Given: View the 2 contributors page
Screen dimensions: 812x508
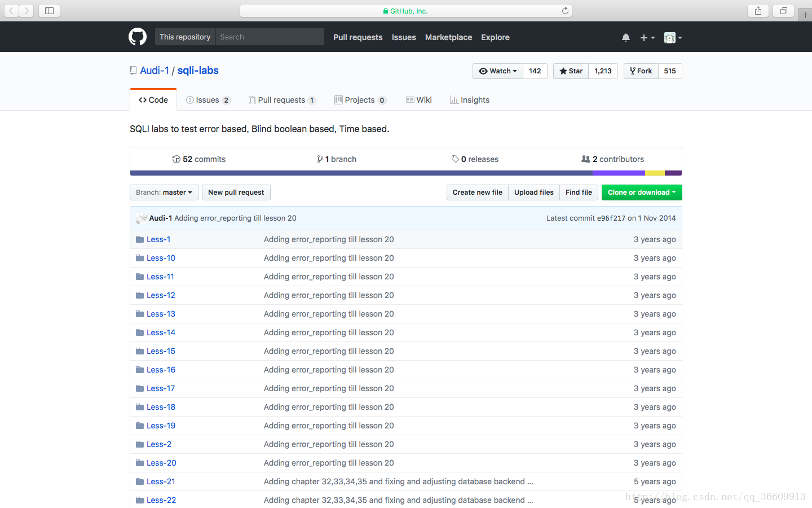Looking at the screenshot, I should [612, 159].
